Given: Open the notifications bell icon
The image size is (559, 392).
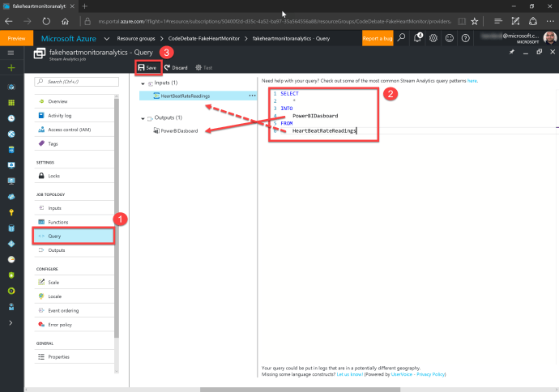Looking at the screenshot, I should coord(418,37).
